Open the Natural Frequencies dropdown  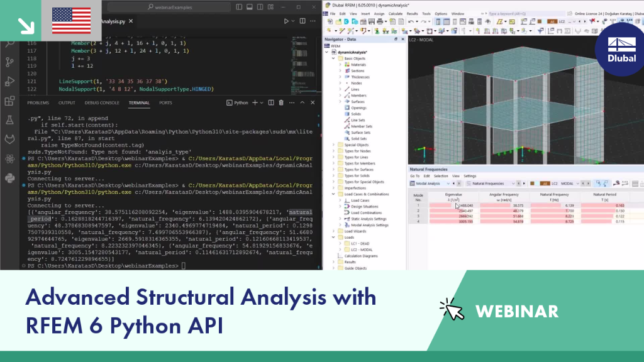tap(491, 184)
